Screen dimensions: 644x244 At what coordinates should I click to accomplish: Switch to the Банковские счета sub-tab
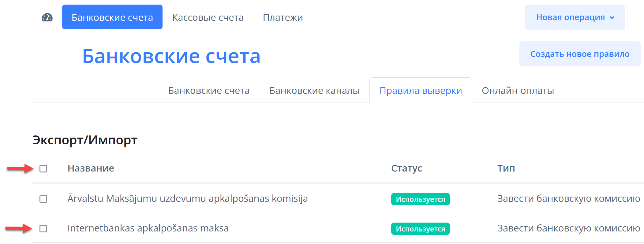(209, 91)
